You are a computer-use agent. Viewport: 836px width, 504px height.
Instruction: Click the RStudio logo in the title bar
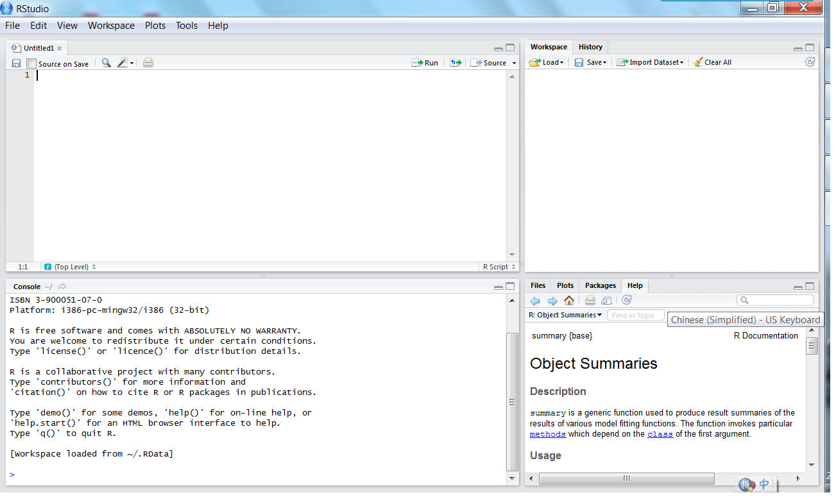(x=8, y=8)
